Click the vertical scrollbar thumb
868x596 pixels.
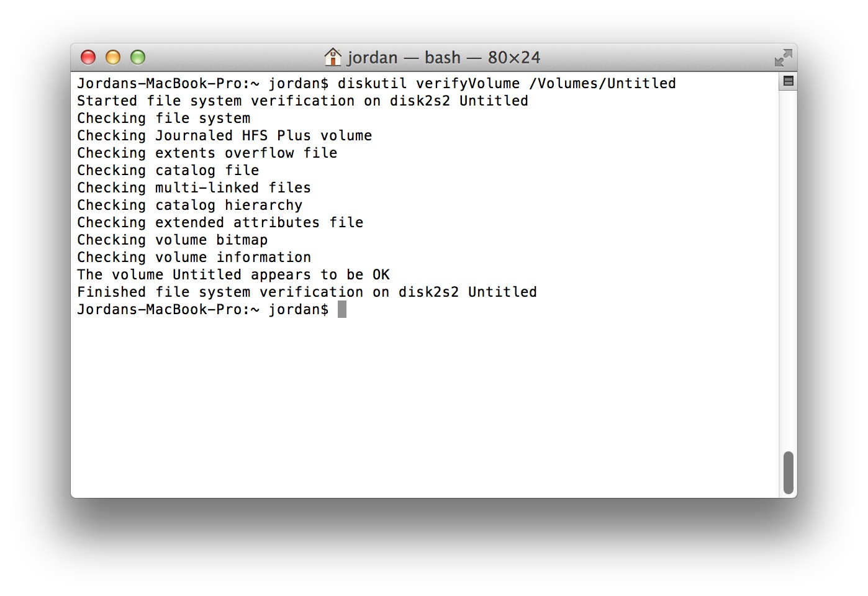tap(788, 472)
